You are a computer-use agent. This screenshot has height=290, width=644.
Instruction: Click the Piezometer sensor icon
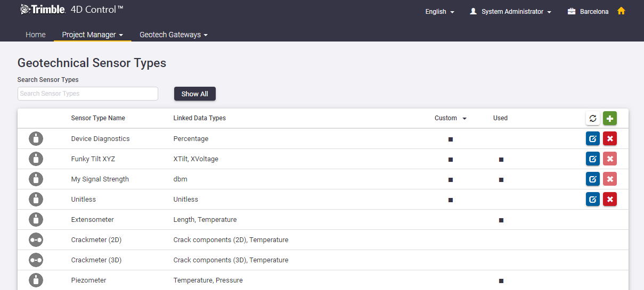point(36,280)
